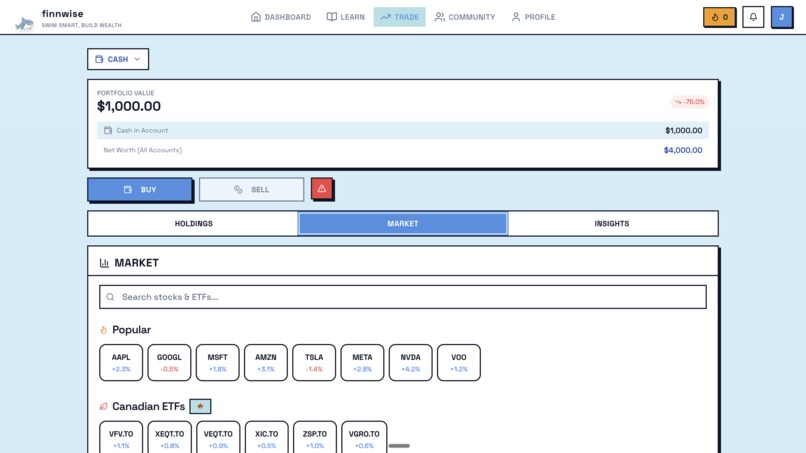Go to the Learn section
The image size is (806, 453).
point(345,17)
